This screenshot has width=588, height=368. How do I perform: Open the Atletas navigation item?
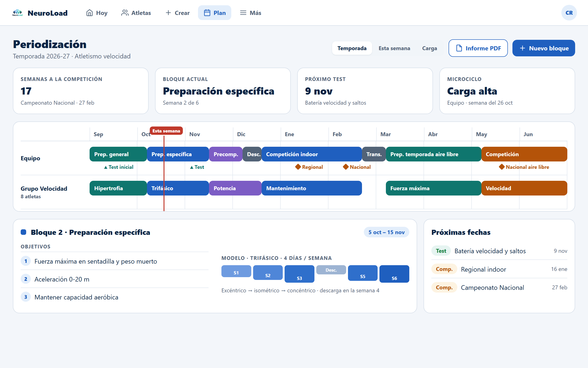[136, 13]
